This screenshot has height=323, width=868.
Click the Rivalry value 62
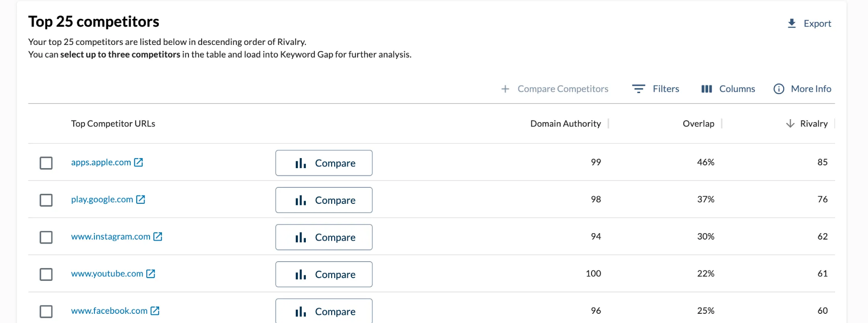pos(823,236)
